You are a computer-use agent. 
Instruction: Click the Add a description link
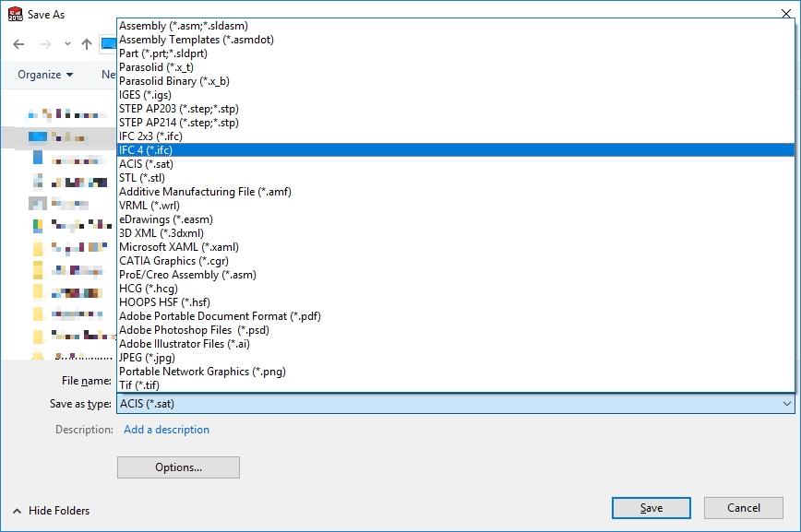click(166, 430)
